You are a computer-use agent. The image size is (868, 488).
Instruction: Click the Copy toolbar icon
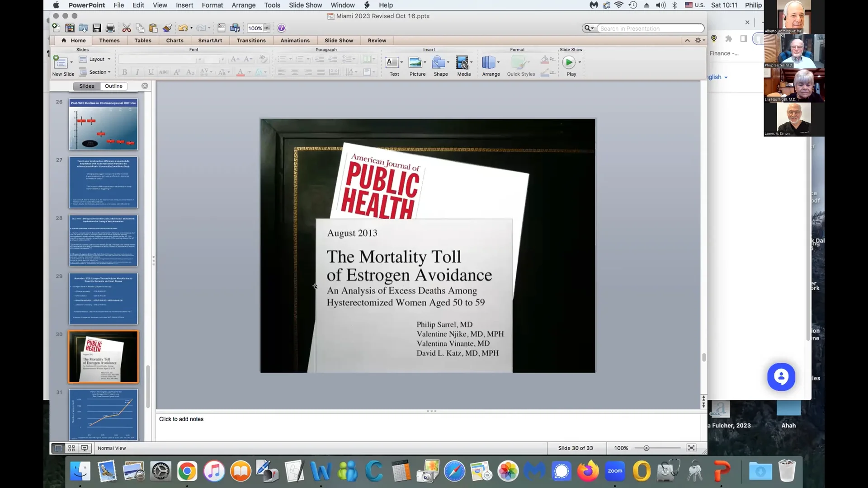tap(140, 28)
